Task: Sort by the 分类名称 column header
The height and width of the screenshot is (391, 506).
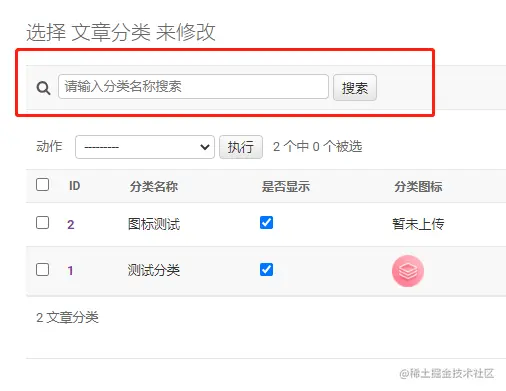Action: point(154,186)
